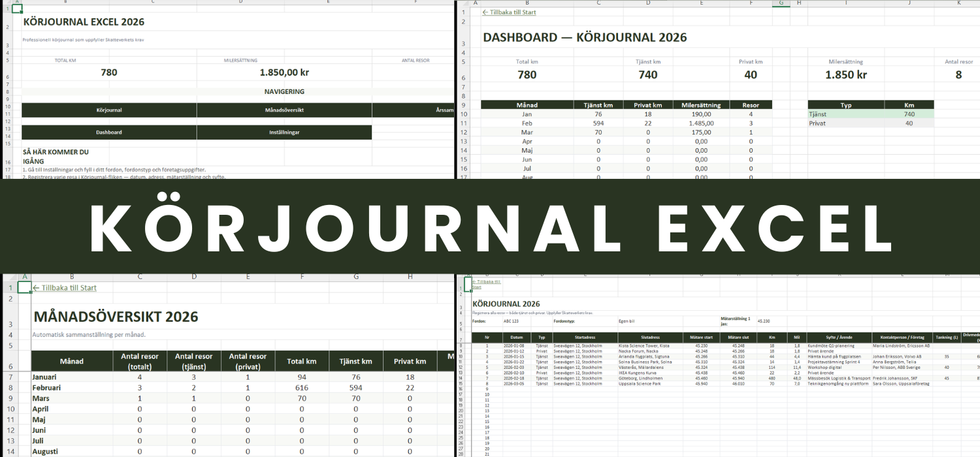Select highlighted column G header in Dashboard sheet
The height and width of the screenshot is (457, 980).
pyautogui.click(x=780, y=3)
